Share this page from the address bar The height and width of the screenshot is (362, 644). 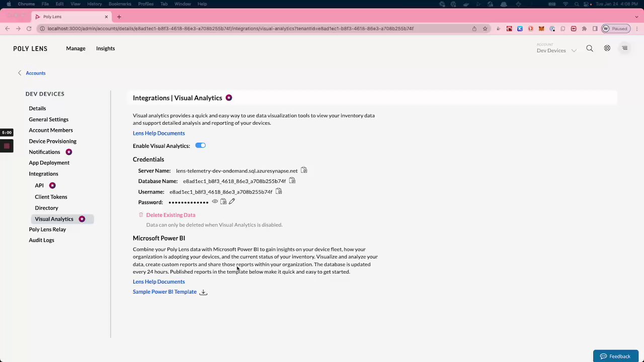pos(474,29)
